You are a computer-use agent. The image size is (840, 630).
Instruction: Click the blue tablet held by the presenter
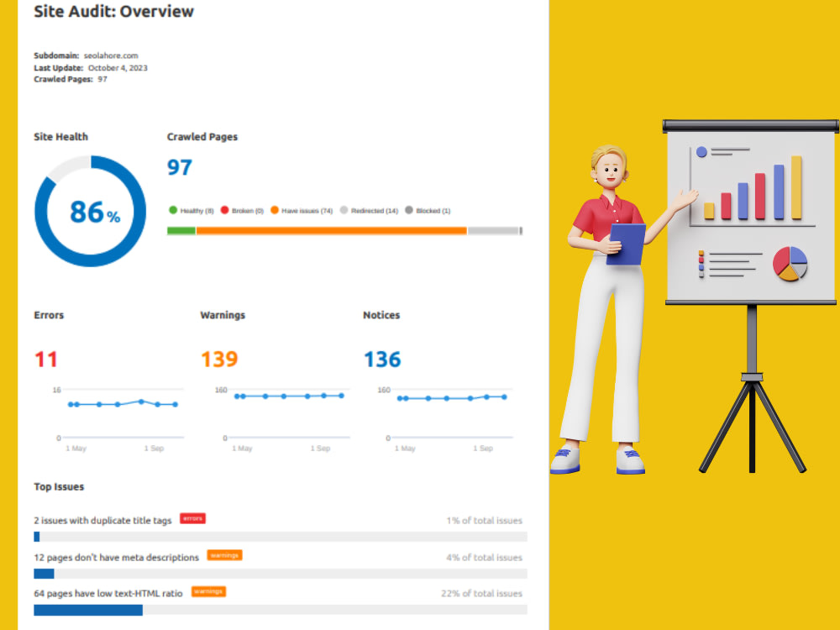coord(627,244)
